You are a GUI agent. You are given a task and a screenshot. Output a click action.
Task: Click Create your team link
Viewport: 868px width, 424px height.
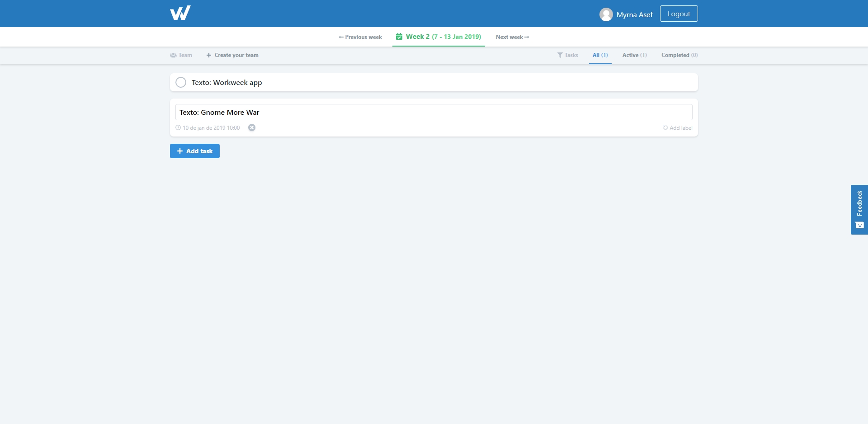[x=232, y=55]
